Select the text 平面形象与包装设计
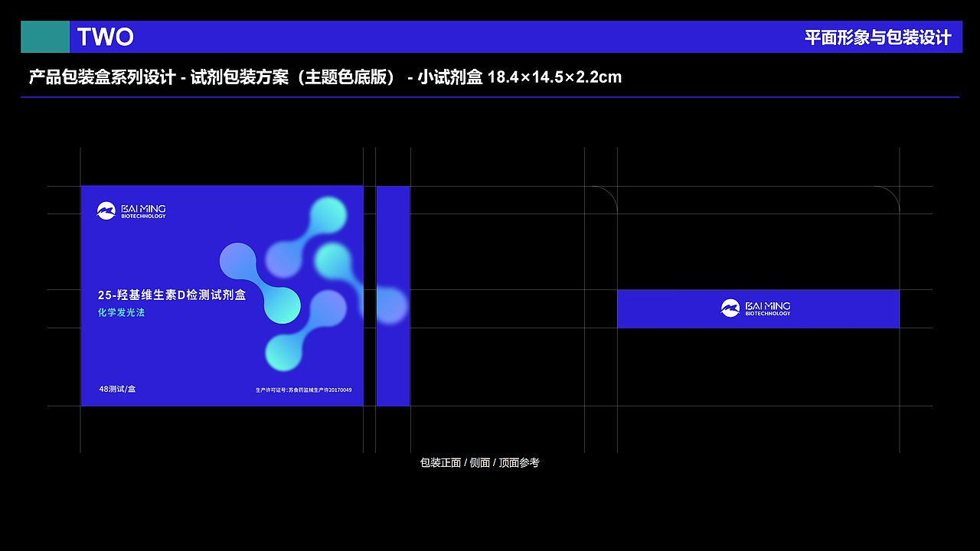980x551 pixels. (x=878, y=37)
